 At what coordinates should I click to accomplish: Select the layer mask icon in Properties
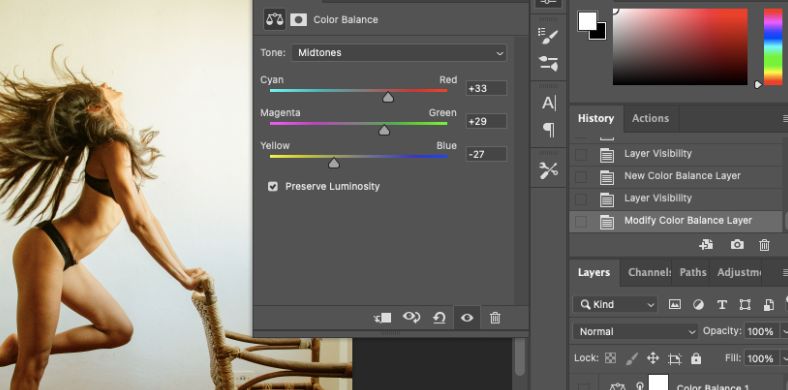point(299,20)
